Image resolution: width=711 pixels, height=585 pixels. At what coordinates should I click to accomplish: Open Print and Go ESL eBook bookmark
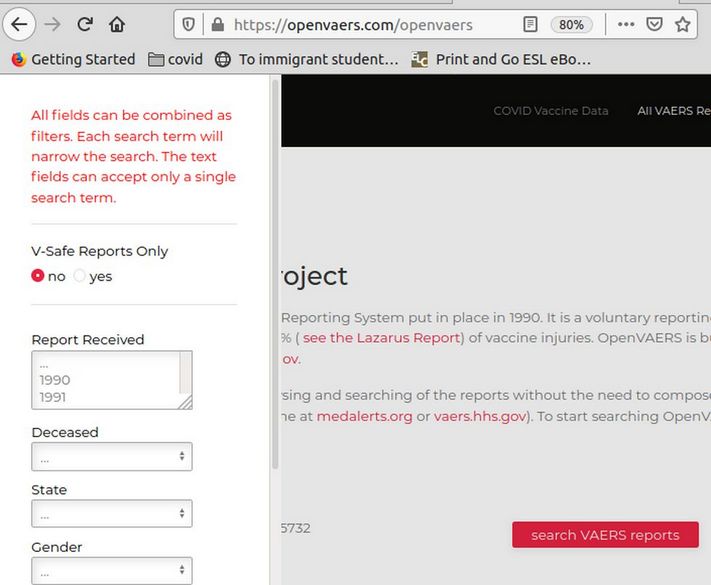(x=501, y=59)
